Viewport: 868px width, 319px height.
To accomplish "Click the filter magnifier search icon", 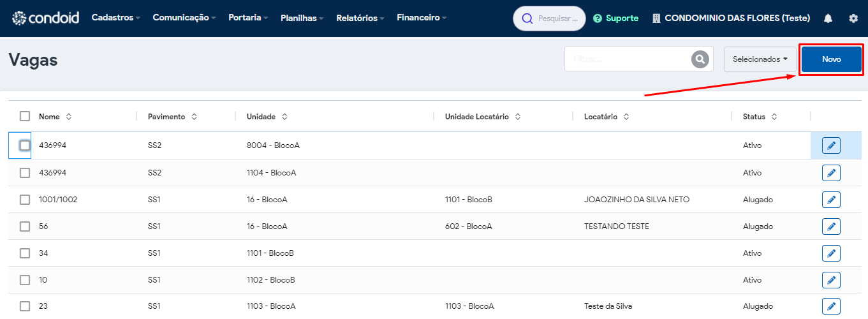I will coord(700,59).
